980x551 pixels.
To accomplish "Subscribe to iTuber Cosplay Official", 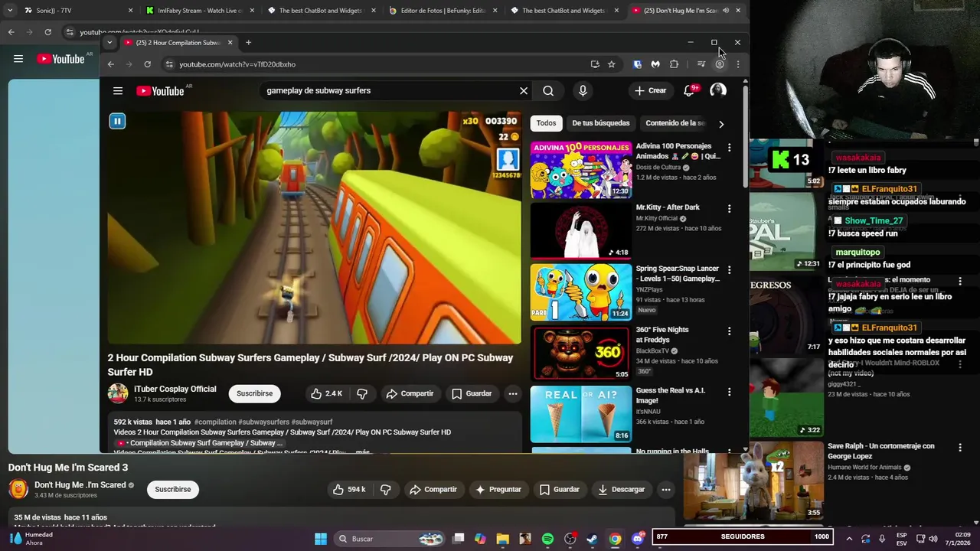I will tap(255, 393).
